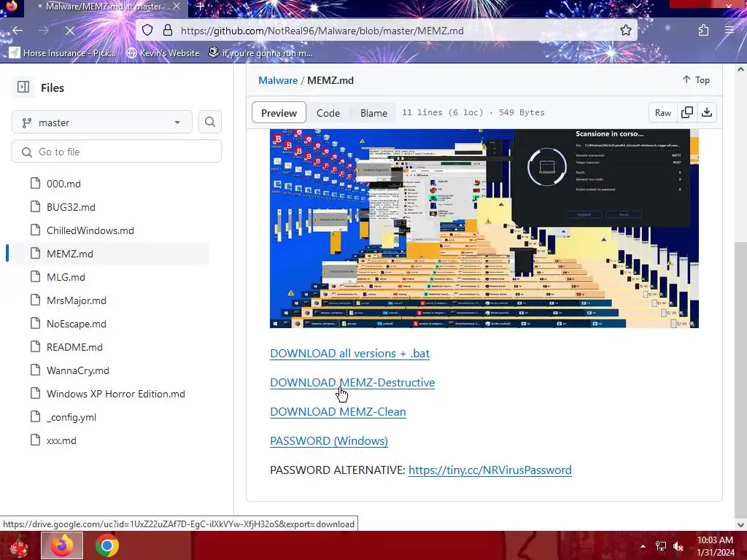
Task: Click DOWNLOAD all versions + .bat link
Action: point(349,354)
